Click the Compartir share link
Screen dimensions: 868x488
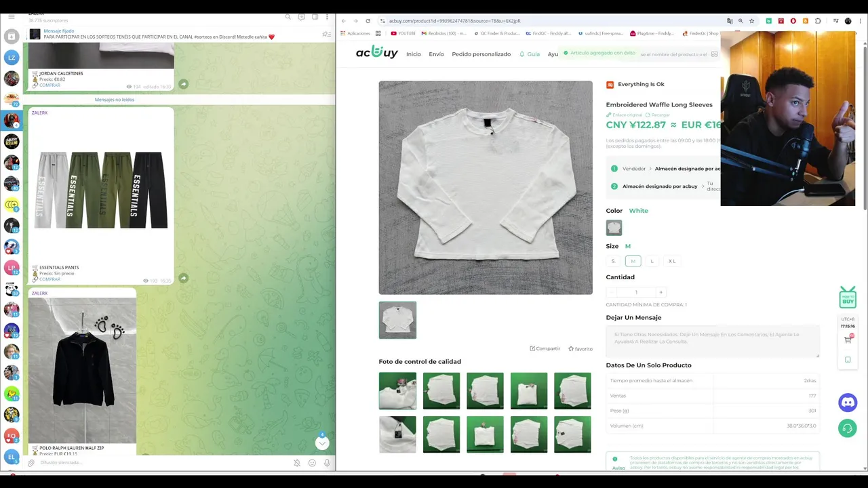pyautogui.click(x=545, y=348)
